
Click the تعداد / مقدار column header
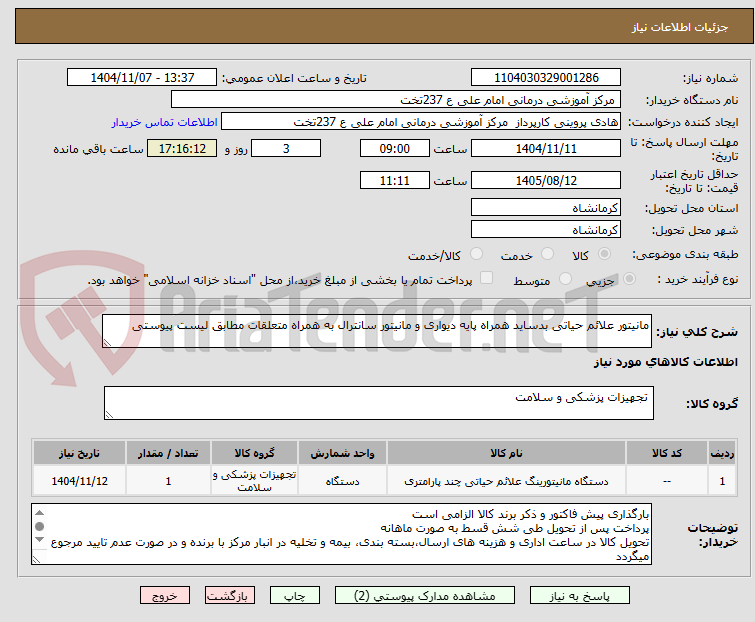[x=168, y=453]
